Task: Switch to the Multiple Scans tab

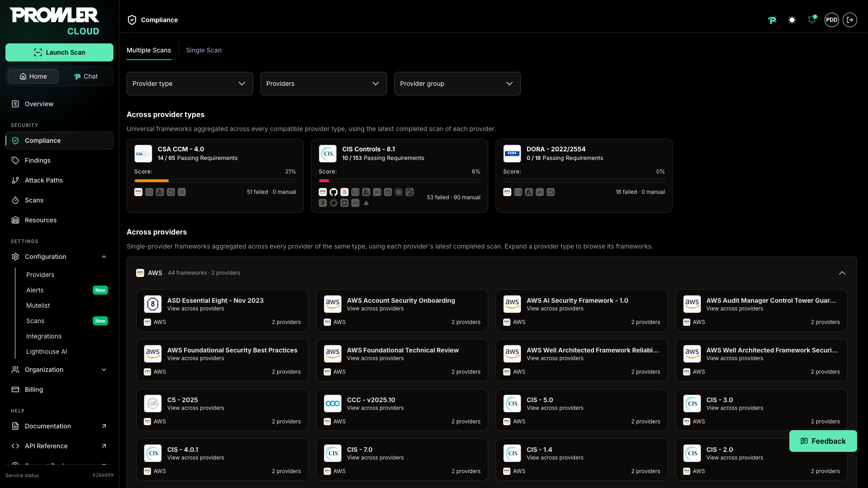Action: [x=149, y=50]
